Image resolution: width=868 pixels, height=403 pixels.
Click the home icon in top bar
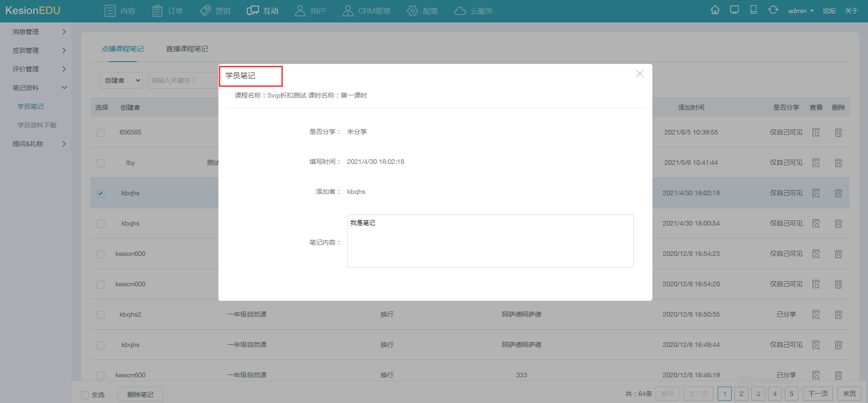[715, 10]
